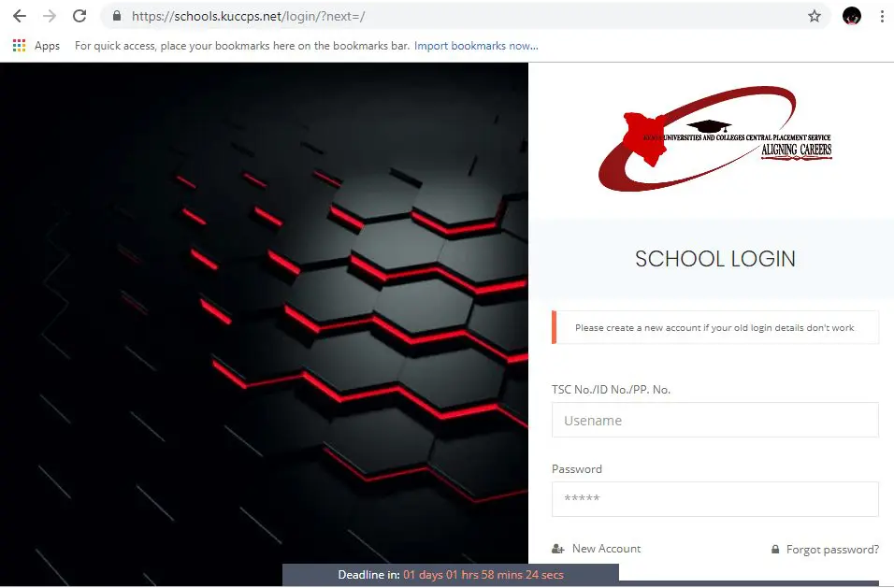
Task: Click the browser forward arrow
Action: (x=50, y=16)
